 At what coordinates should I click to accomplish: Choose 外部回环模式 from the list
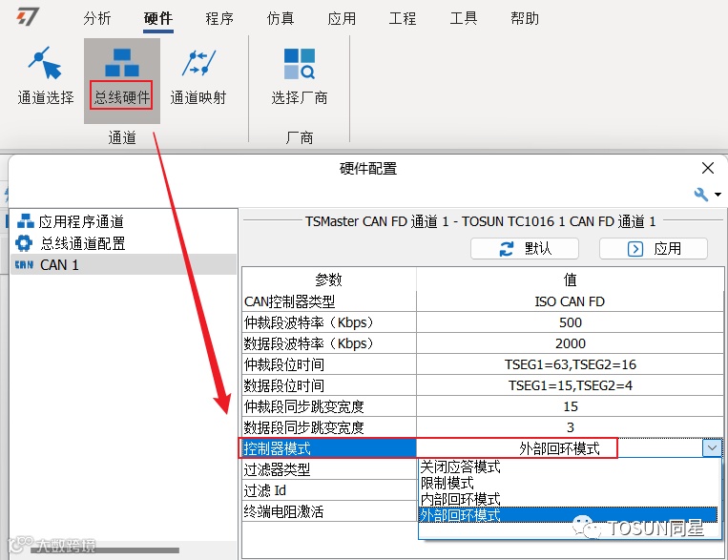tap(570, 515)
